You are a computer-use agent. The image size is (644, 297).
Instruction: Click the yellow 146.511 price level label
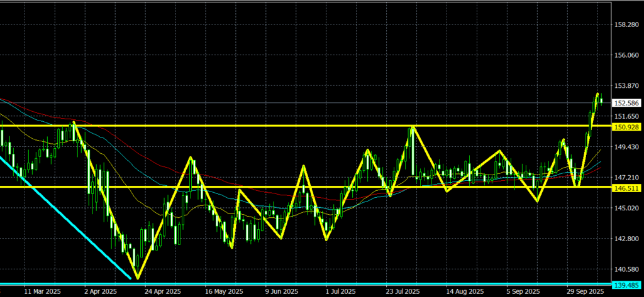(x=626, y=188)
